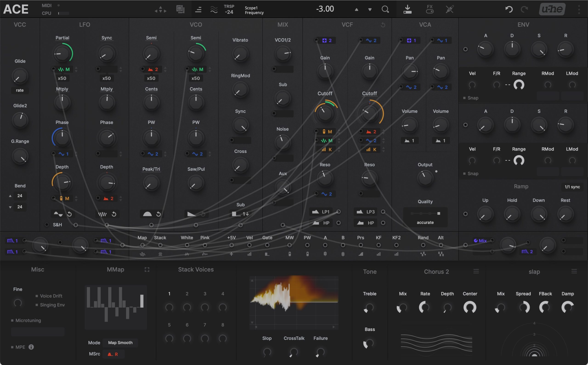The image size is (588, 365).
Task: Increase Bend up range arrow
Action: (x=10, y=196)
